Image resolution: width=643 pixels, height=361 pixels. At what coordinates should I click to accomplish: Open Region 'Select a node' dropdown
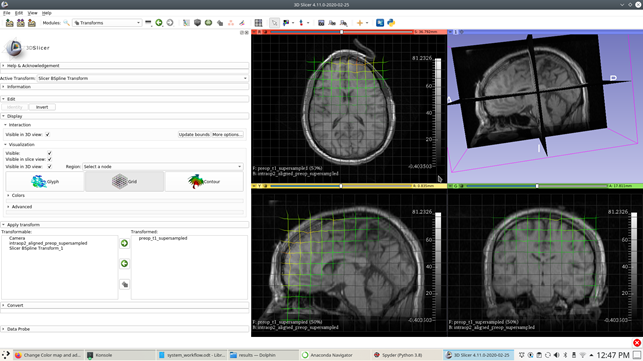pos(163,167)
